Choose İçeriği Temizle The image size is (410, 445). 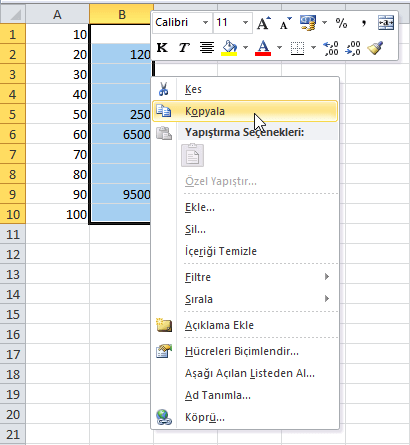coord(245,251)
